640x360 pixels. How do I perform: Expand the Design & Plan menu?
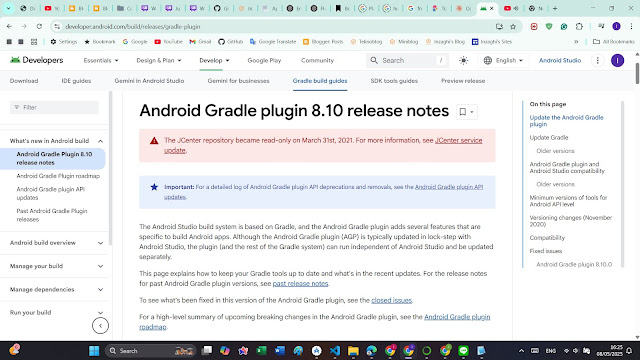[159, 60]
